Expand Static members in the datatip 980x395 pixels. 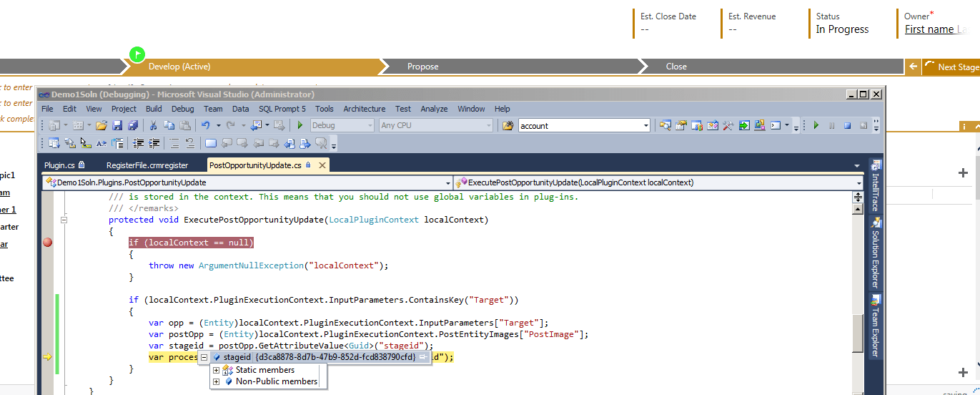[217, 370]
